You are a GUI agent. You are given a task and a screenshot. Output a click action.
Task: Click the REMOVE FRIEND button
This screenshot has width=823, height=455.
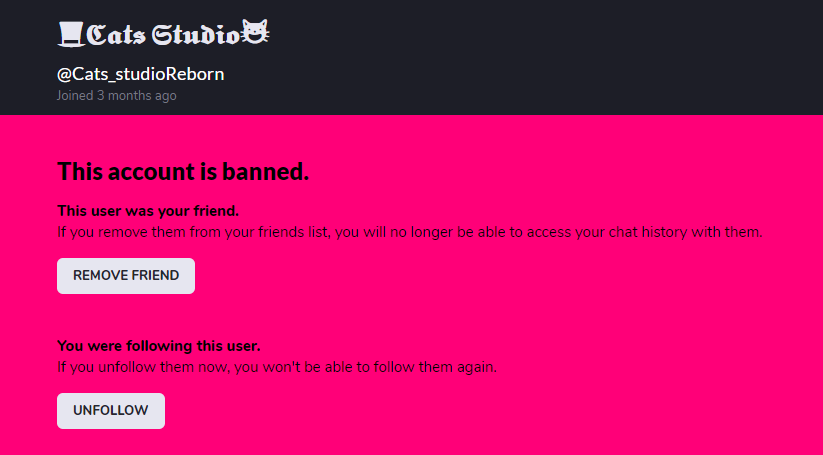[126, 276]
